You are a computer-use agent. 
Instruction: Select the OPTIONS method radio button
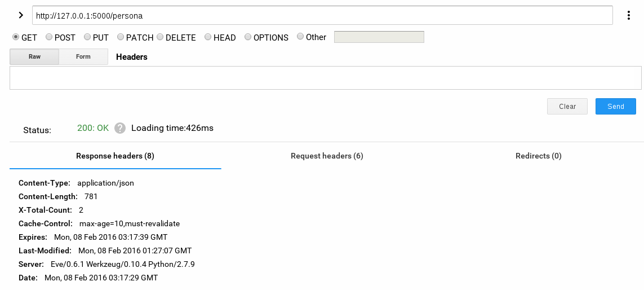(248, 37)
